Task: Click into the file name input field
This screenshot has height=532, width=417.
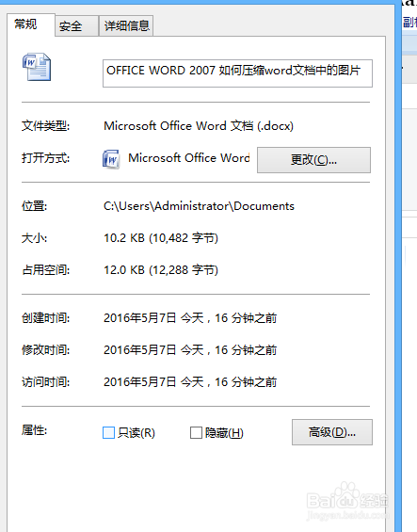Action: (x=237, y=73)
